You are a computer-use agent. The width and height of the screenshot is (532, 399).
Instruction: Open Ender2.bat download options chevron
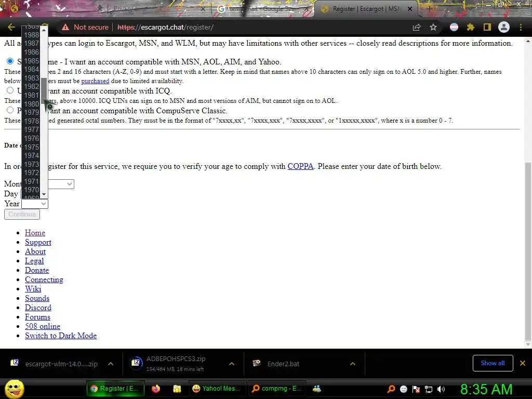(x=353, y=364)
